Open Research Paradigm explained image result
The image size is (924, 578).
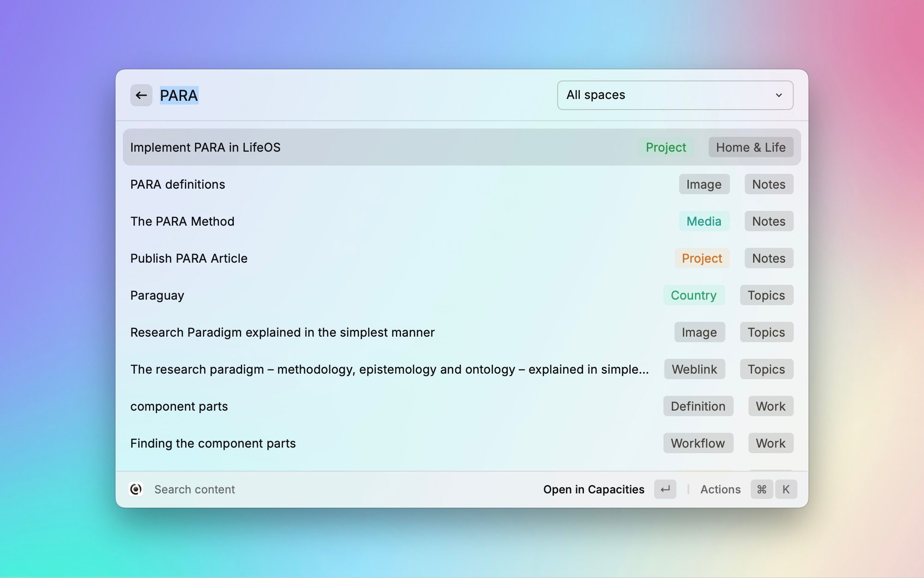pyautogui.click(x=282, y=332)
